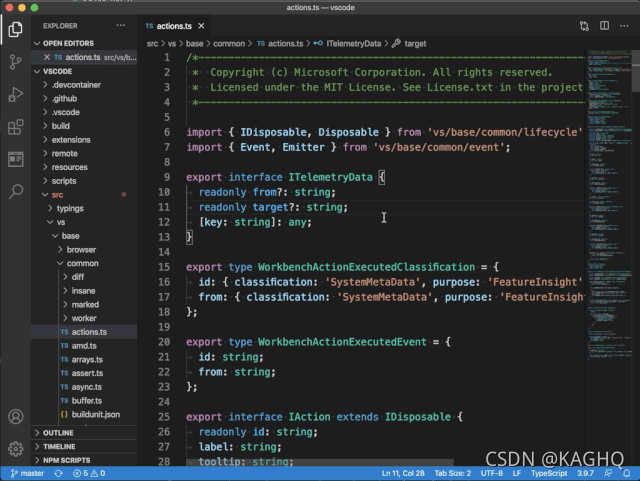
Task: Change the TypeScript language mode
Action: [x=549, y=473]
